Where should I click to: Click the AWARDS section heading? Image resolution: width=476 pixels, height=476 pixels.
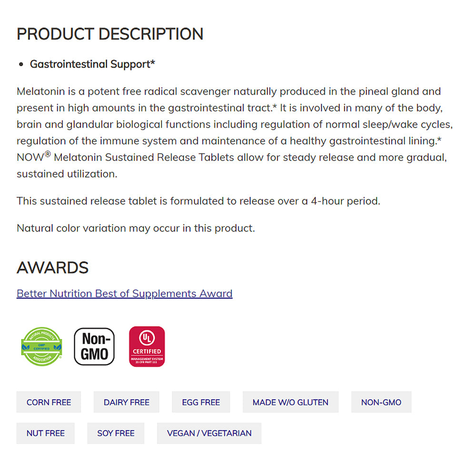point(52,268)
